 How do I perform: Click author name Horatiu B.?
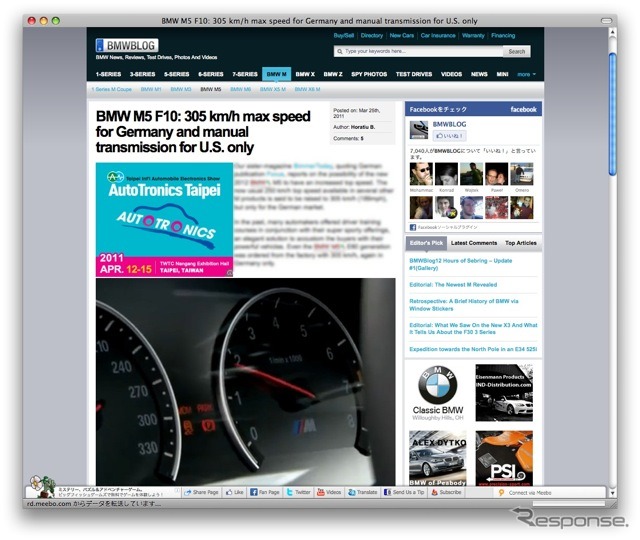click(x=363, y=127)
